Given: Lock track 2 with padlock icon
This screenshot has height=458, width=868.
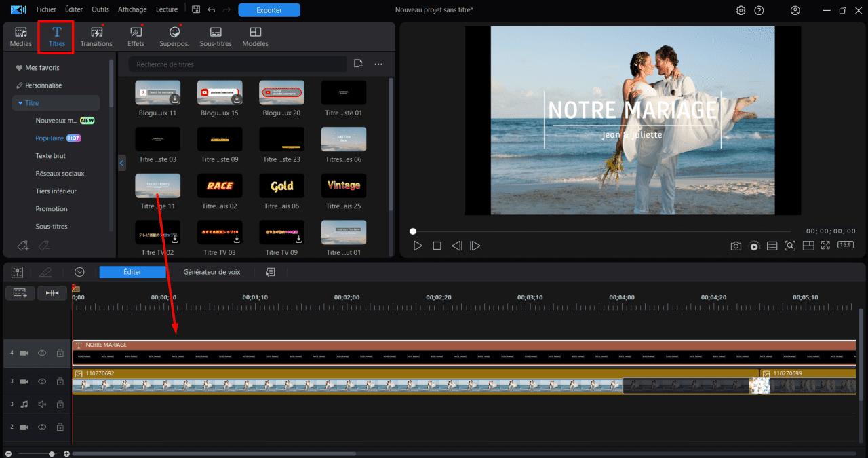Looking at the screenshot, I should (x=60, y=427).
